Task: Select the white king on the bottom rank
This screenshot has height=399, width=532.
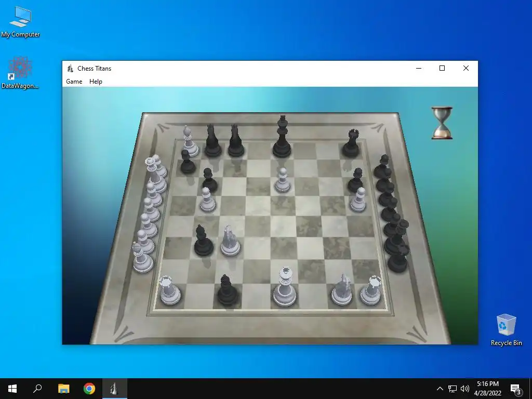Action: point(285,287)
